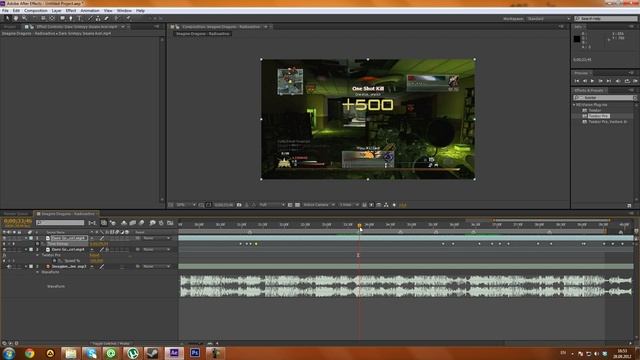Screen dimensions: 640x360
Task: Collapse RE:Vision Plug-ins category
Action: [x=574, y=105]
